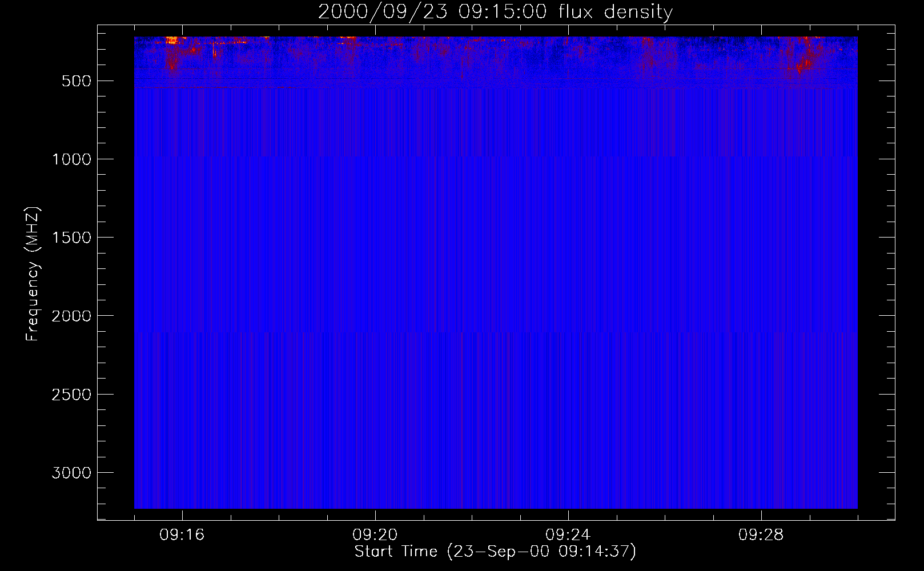Image resolution: width=924 pixels, height=571 pixels.
Task: Click the 2000 frequency tick label
Action: [71, 316]
